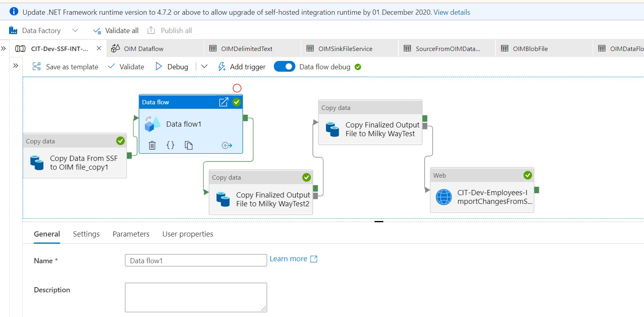Screen dimensions: 644x317
Task: Open the Settings tab
Action: (86, 234)
